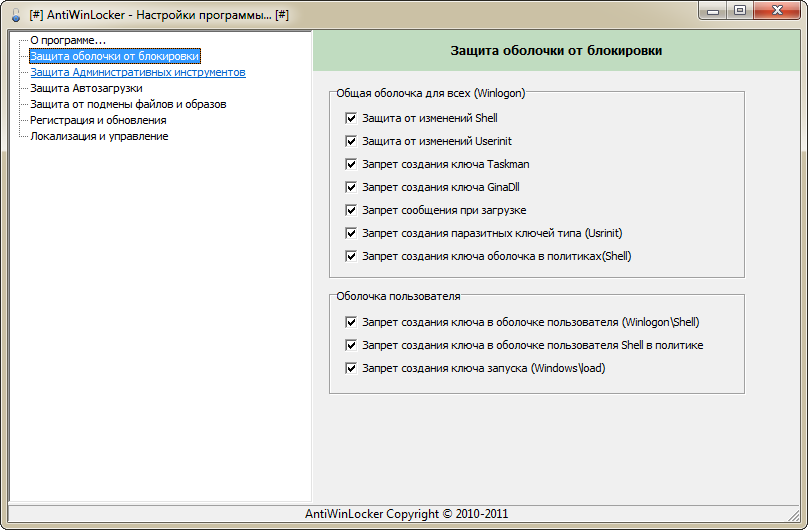Image resolution: width=808 pixels, height=530 pixels.
Task: Uncheck user shell key (Winlogon\Shell) option
Action: coord(351,322)
